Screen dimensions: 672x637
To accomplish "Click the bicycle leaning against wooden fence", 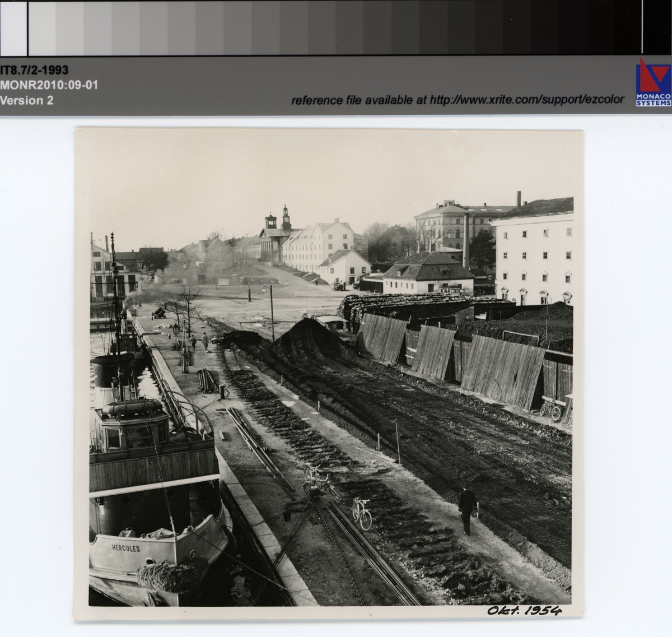I will (550, 409).
